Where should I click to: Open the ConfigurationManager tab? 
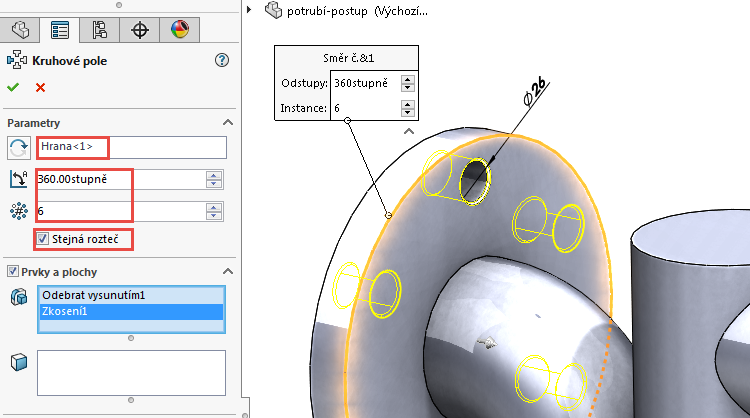99,30
